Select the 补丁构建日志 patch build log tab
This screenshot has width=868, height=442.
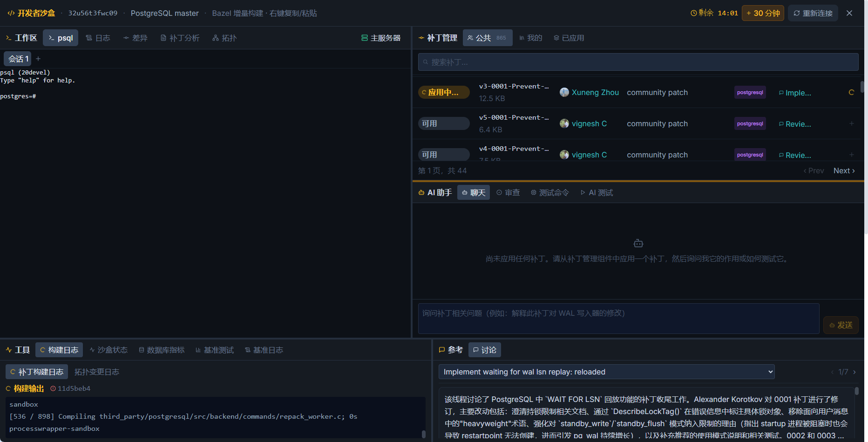pyautogui.click(x=37, y=372)
